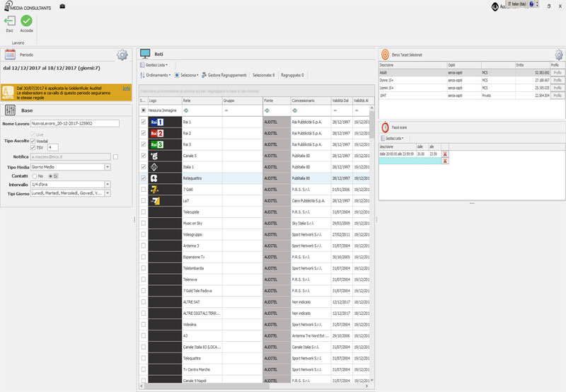Click the green Accoda checkmark icon
Viewport: 566px width, 392px height.
pyautogui.click(x=26, y=22)
